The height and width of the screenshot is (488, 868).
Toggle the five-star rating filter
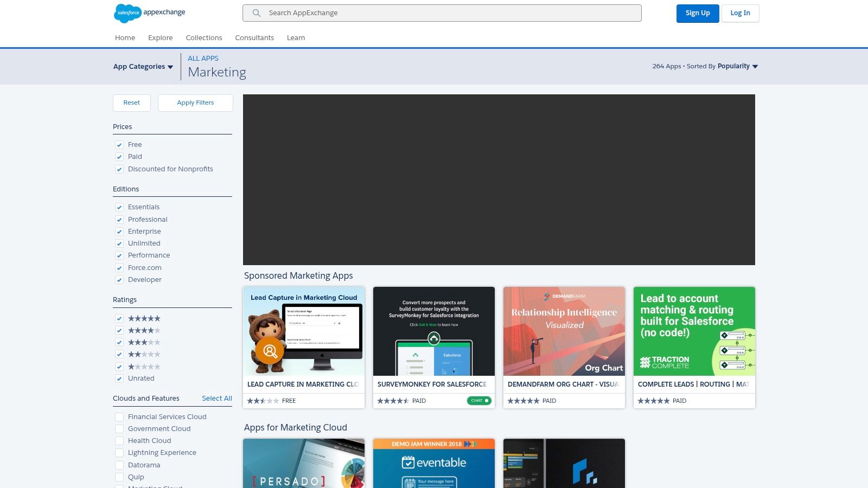pos(119,318)
